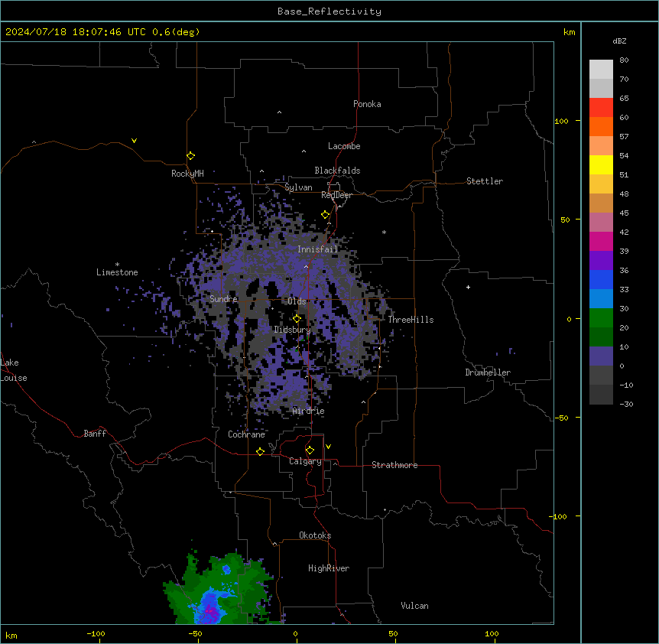Select the dark orange 57-60 dBZ legend swatch

601,127
